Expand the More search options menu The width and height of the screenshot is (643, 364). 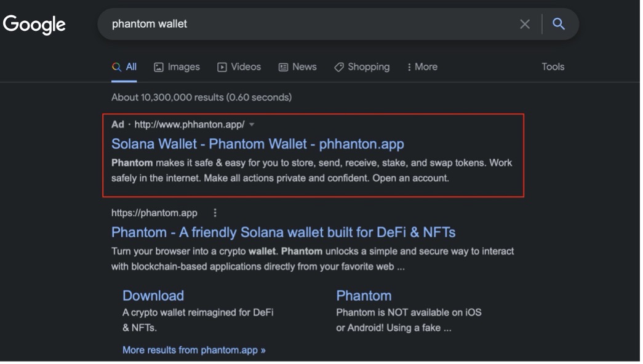pyautogui.click(x=422, y=67)
